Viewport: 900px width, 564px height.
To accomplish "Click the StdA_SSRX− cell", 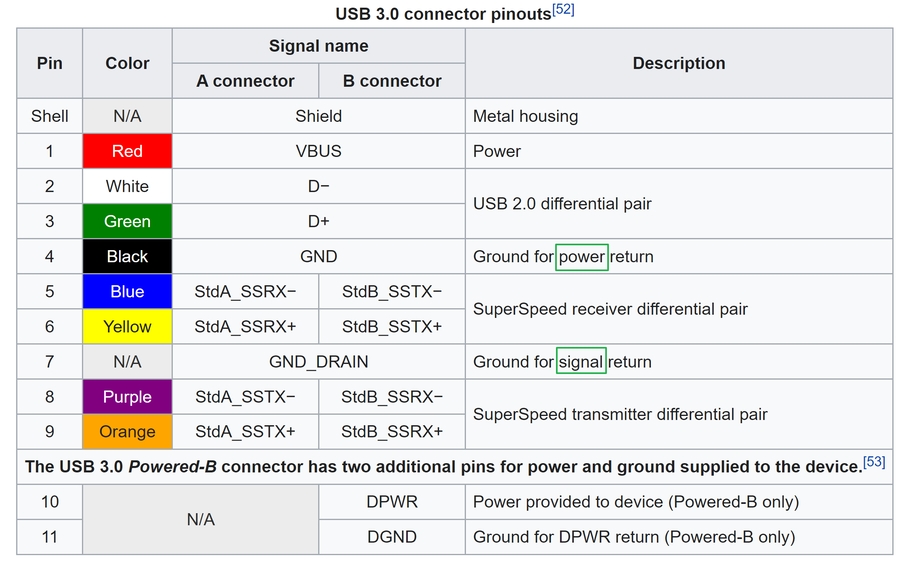I will 245,292.
